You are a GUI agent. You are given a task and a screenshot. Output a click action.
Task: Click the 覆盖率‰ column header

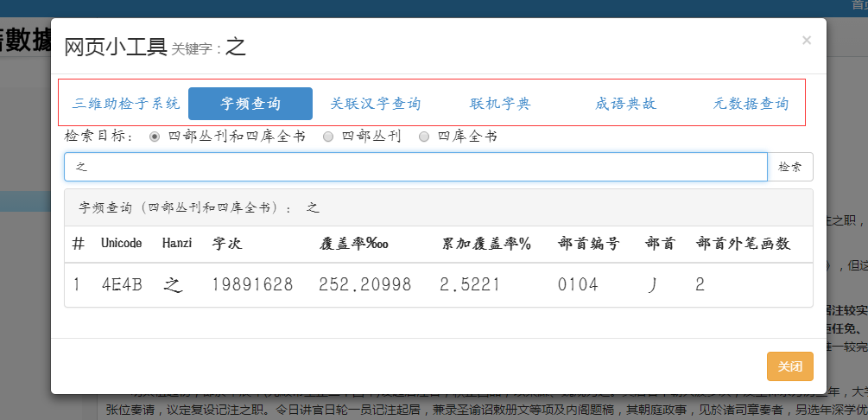point(354,244)
